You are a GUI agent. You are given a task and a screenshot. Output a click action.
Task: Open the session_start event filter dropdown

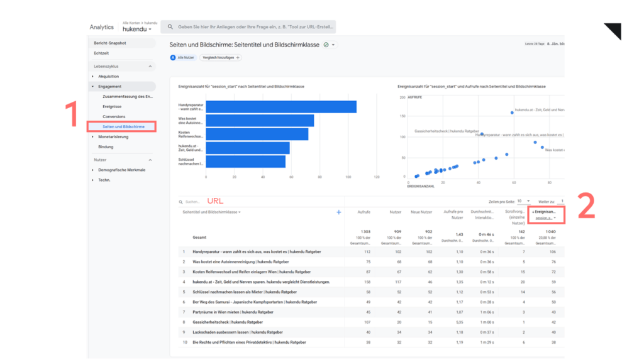coord(546,218)
